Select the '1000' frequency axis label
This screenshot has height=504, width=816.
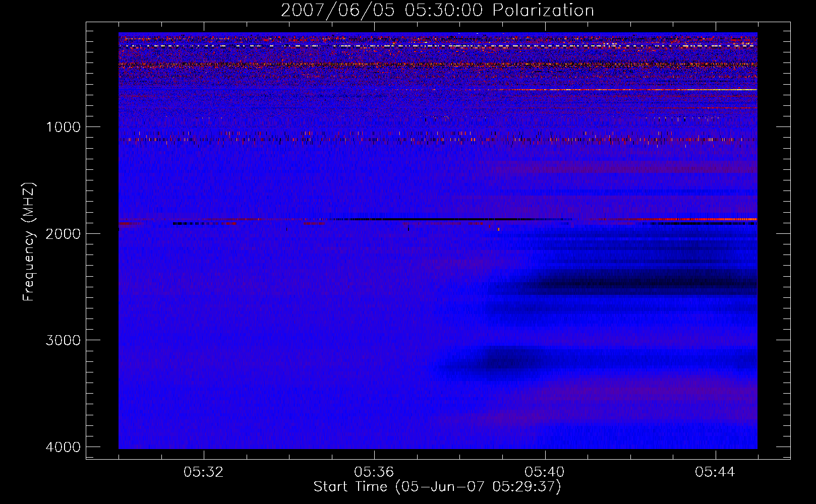coord(63,127)
